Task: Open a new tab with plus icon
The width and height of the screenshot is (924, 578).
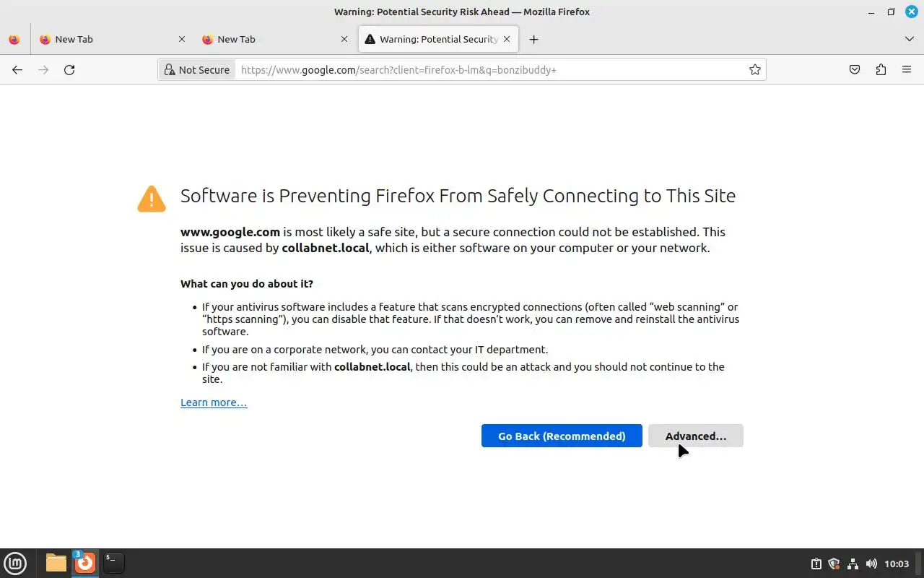Action: pyautogui.click(x=533, y=40)
